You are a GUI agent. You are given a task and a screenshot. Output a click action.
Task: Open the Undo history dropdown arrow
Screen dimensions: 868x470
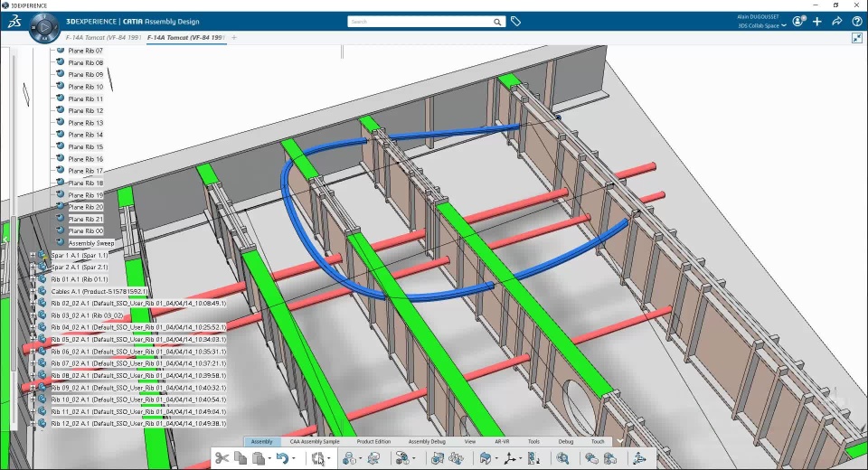(x=293, y=458)
